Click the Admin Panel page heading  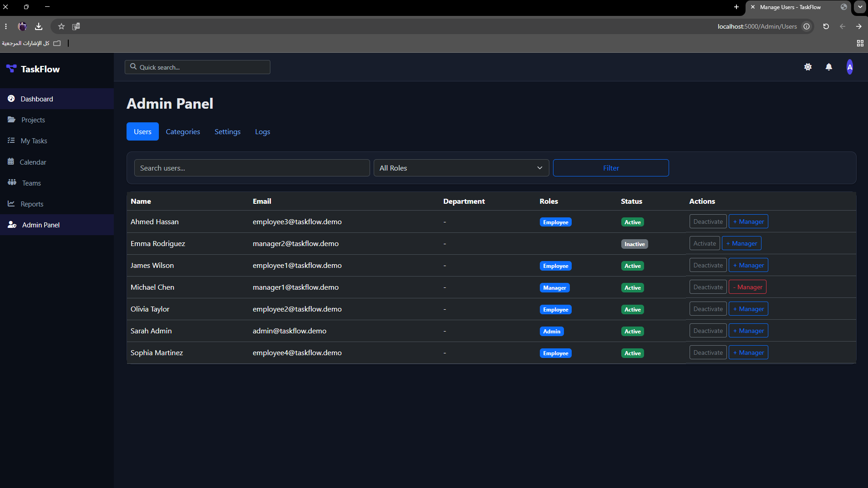pyautogui.click(x=170, y=103)
